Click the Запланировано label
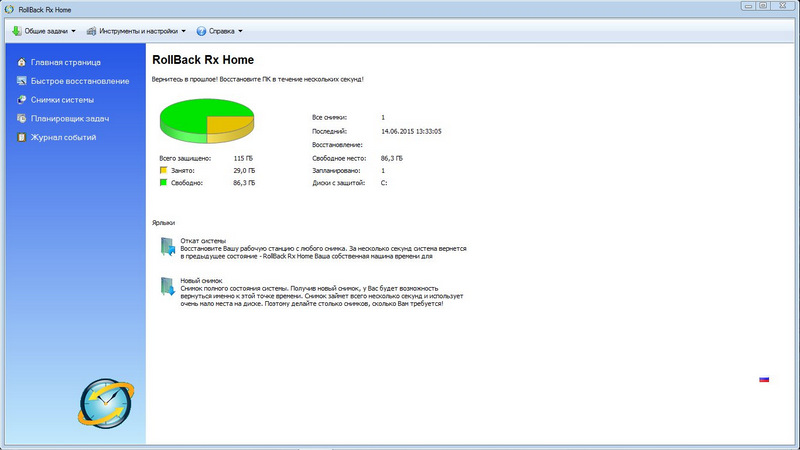800x450 pixels. pyautogui.click(x=336, y=170)
